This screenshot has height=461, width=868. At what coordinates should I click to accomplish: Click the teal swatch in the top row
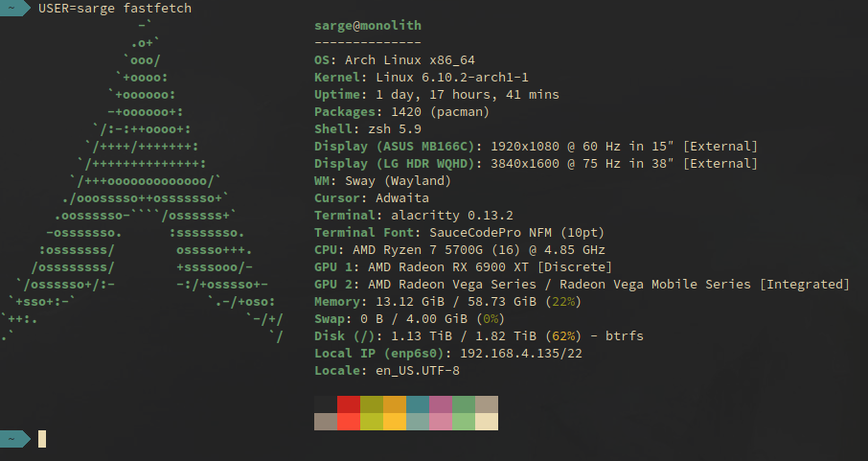point(417,404)
